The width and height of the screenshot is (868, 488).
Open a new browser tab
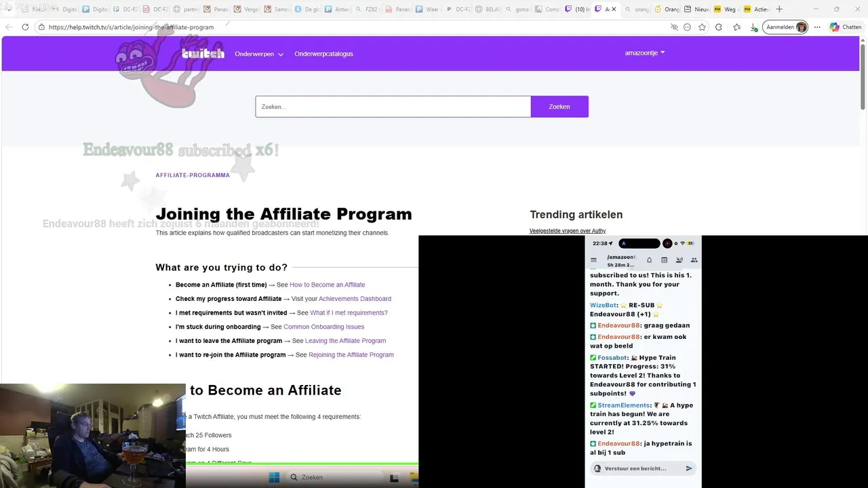pos(779,9)
